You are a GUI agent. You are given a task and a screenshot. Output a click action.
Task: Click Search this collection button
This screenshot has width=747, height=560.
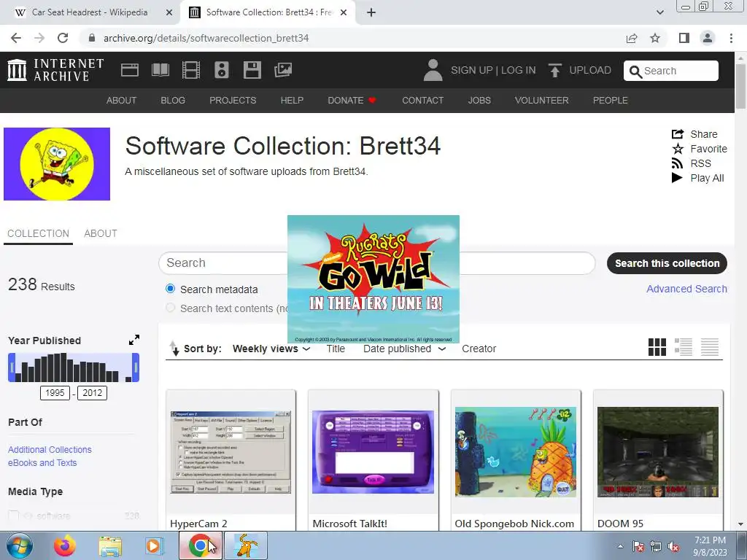(667, 263)
